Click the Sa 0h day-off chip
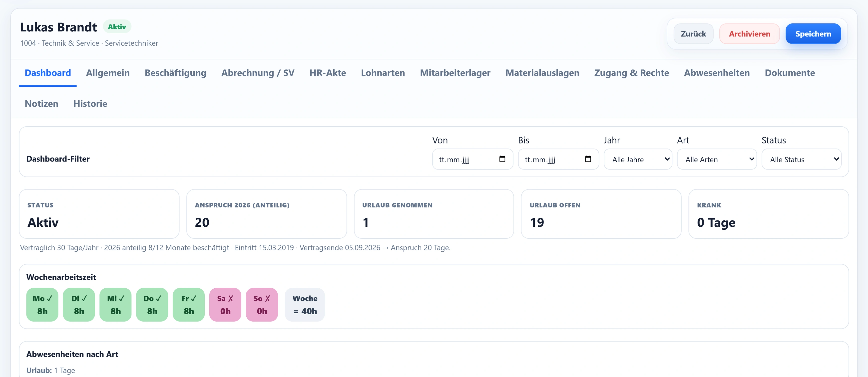The height and width of the screenshot is (377, 868). pos(225,305)
